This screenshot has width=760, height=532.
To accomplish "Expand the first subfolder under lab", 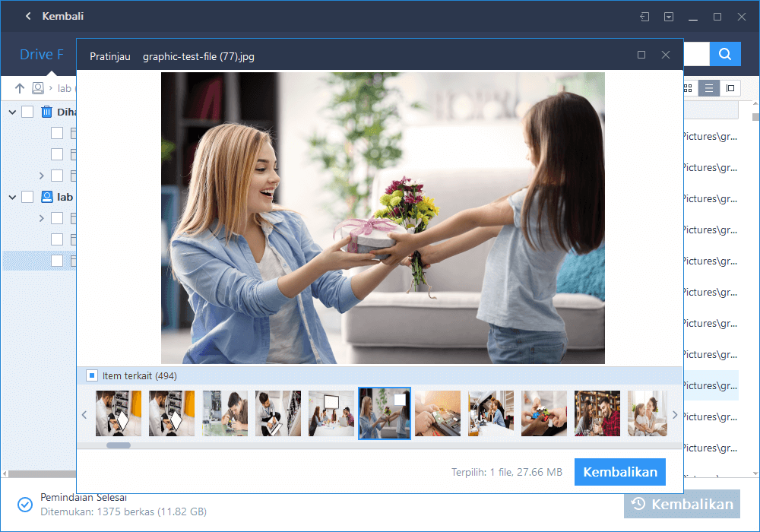I will click(41, 218).
